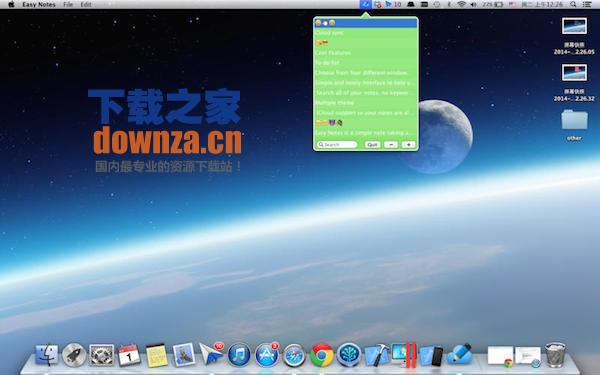The height and width of the screenshot is (375, 600).
Task: Select the 'Cloud sync' note
Action: coord(365,33)
